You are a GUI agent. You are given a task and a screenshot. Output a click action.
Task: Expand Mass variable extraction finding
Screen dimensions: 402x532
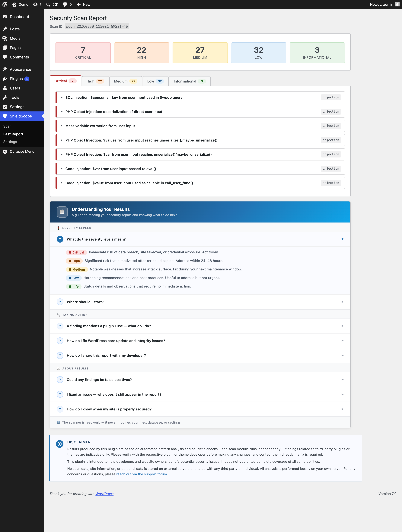(200, 126)
